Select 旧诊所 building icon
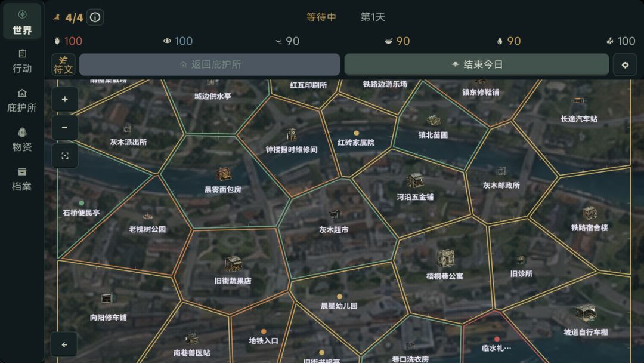The image size is (644, 363). [521, 260]
